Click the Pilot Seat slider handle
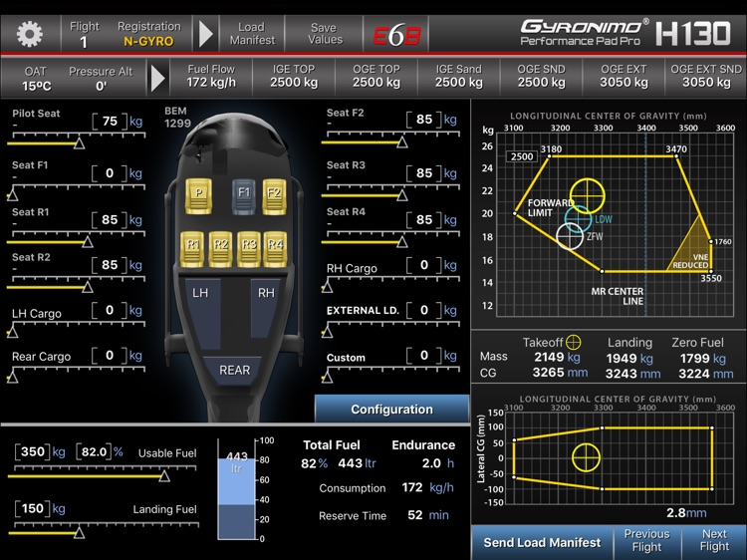747x560 pixels. (x=80, y=142)
